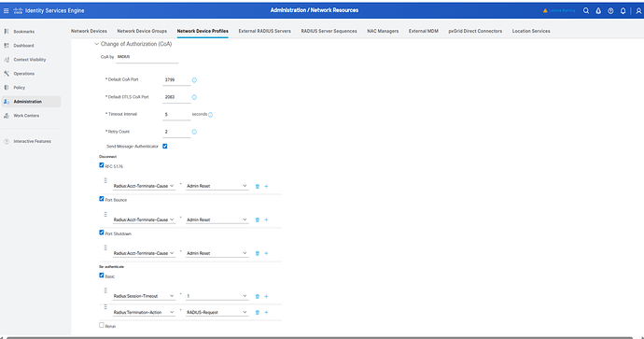
Task: Switch to the Network Devices tab
Action: 89,31
